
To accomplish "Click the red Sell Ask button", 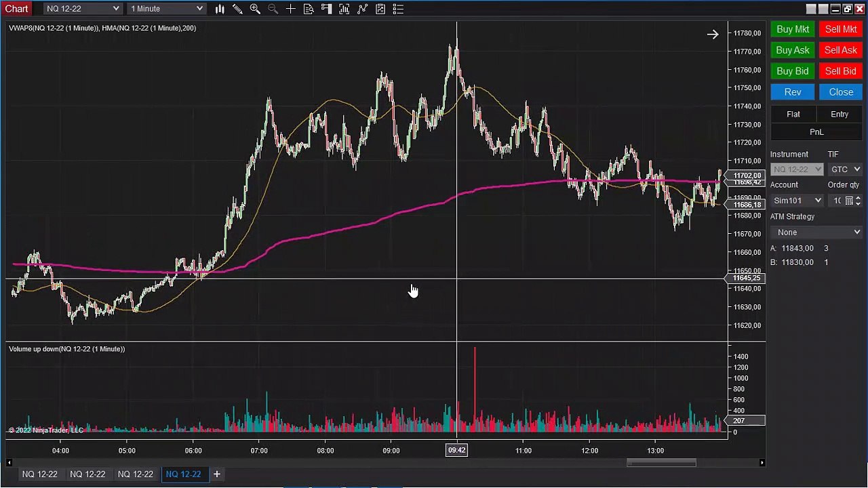I will tap(841, 50).
